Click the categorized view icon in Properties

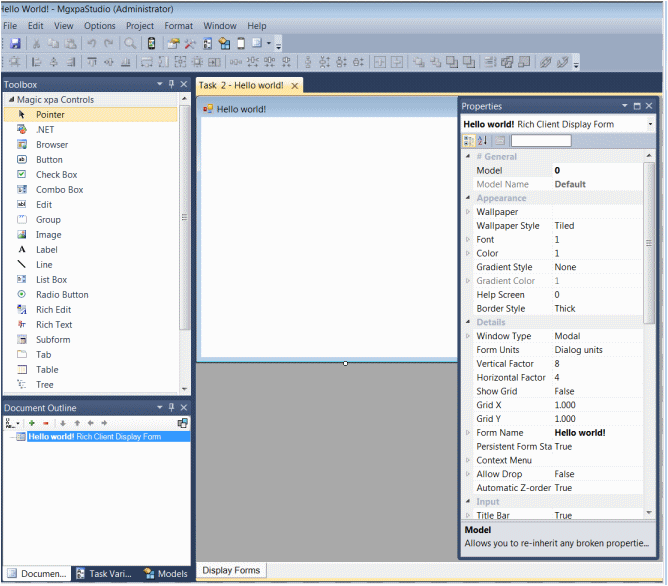tap(469, 141)
